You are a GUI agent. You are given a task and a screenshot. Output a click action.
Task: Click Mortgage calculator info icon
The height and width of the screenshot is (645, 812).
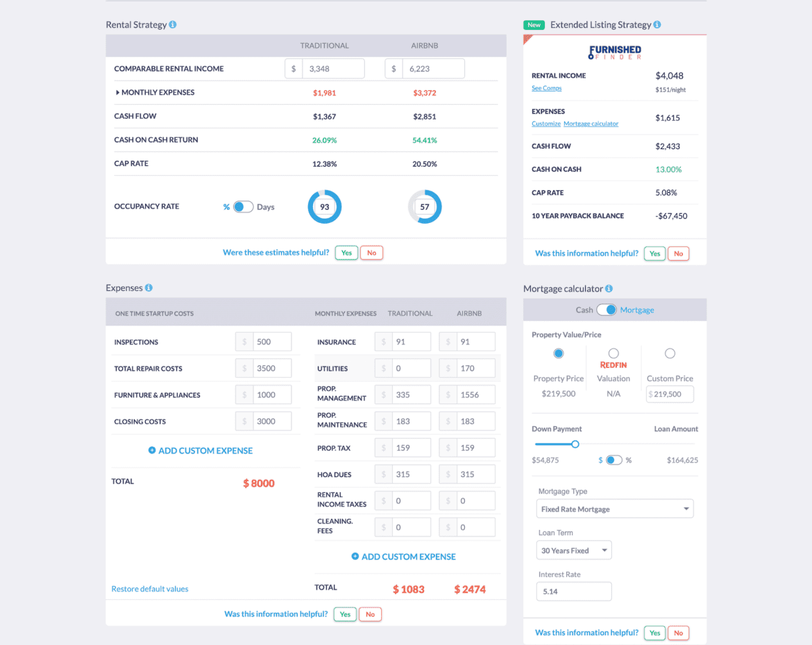[x=609, y=289]
